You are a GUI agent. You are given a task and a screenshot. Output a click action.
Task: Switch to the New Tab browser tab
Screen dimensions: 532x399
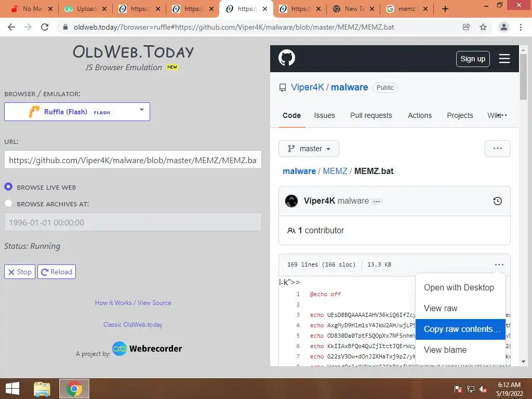pos(353,9)
